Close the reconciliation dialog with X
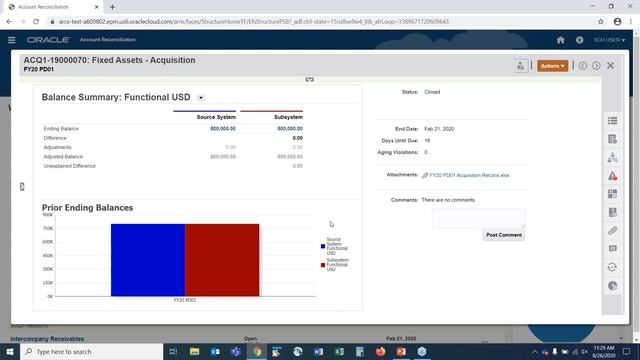The image size is (640, 360). [x=610, y=66]
